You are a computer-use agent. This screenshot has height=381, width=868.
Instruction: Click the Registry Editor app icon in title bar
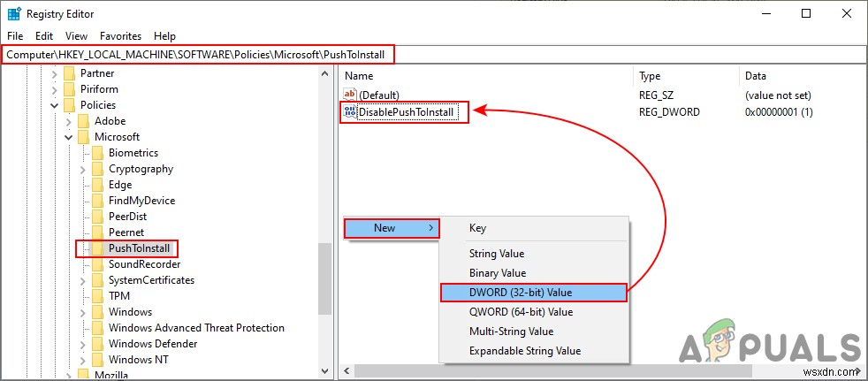click(14, 14)
